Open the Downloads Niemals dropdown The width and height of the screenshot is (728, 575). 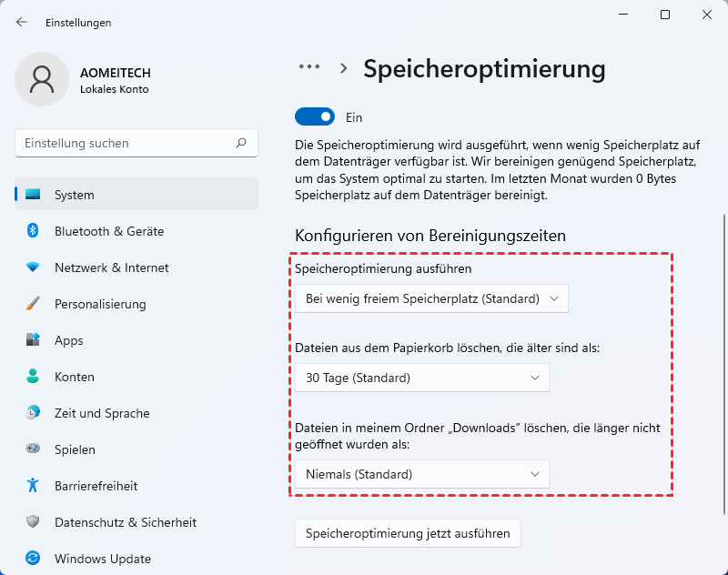point(422,474)
